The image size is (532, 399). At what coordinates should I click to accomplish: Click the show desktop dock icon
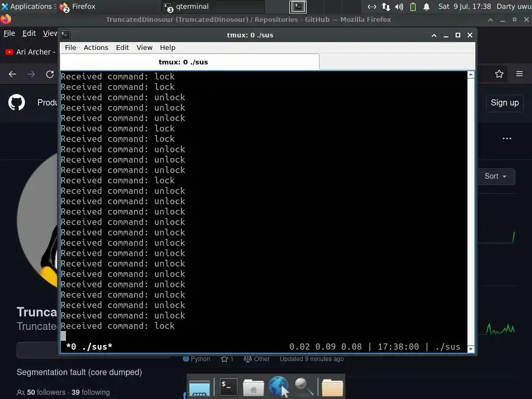pyautogui.click(x=199, y=388)
